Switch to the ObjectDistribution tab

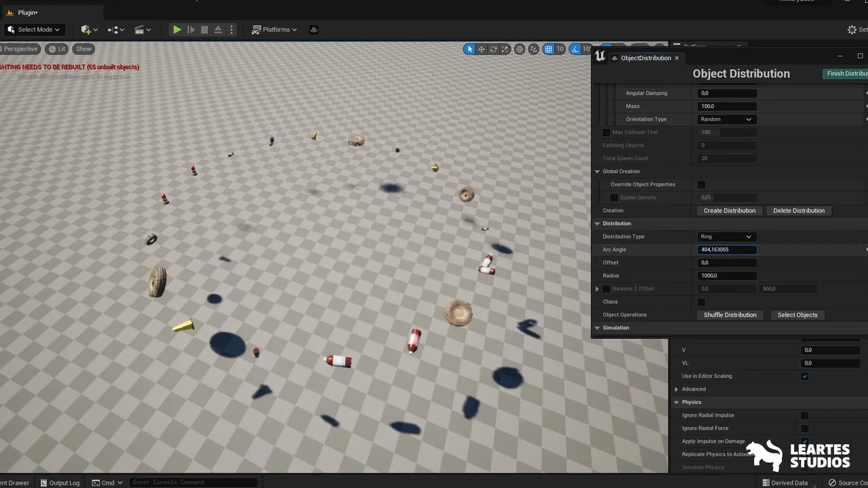[646, 58]
